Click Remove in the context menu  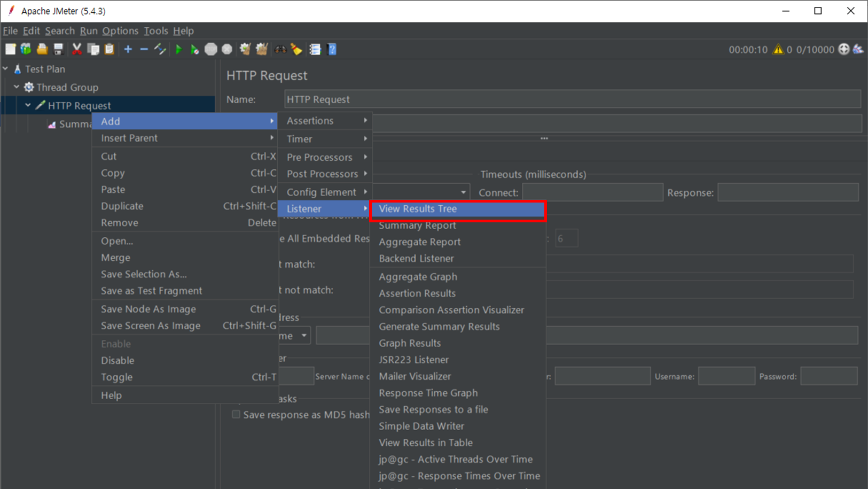tap(185, 223)
